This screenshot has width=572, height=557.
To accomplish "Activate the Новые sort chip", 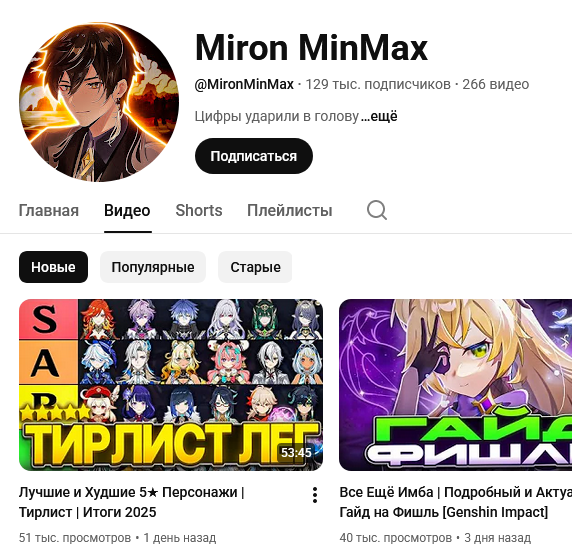I will coord(53,267).
